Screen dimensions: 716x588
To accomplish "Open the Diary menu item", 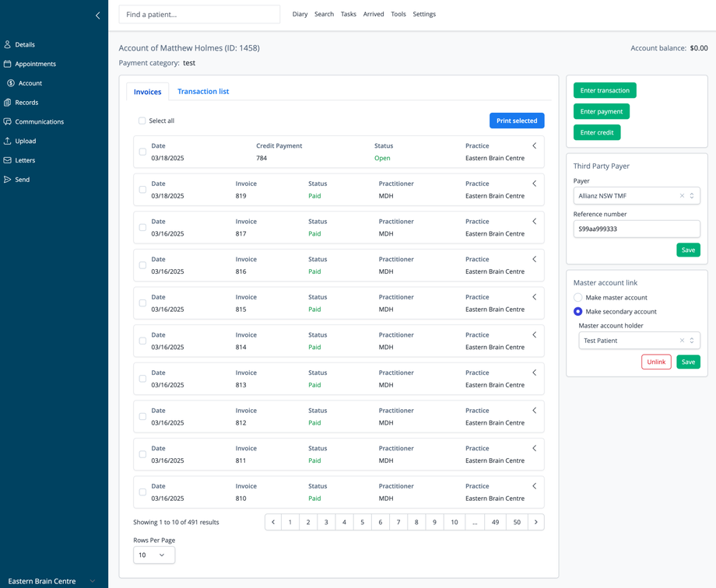I will [300, 14].
